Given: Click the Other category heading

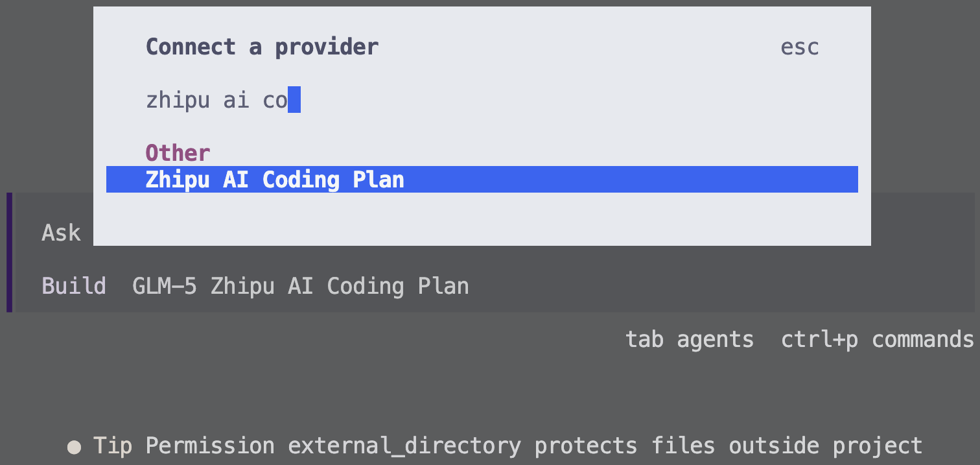Looking at the screenshot, I should pos(178,153).
